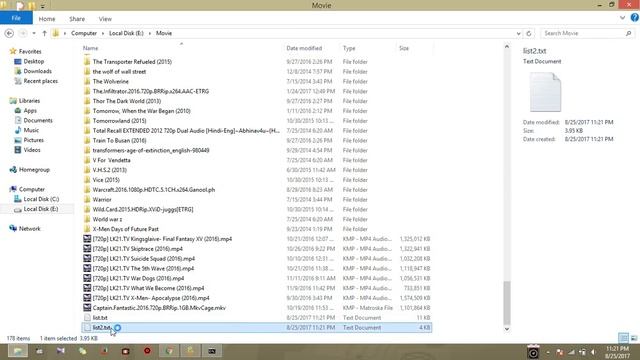Open the taskbar clock showing 11:21 PM
This screenshot has height=360, width=640.
(x=618, y=352)
